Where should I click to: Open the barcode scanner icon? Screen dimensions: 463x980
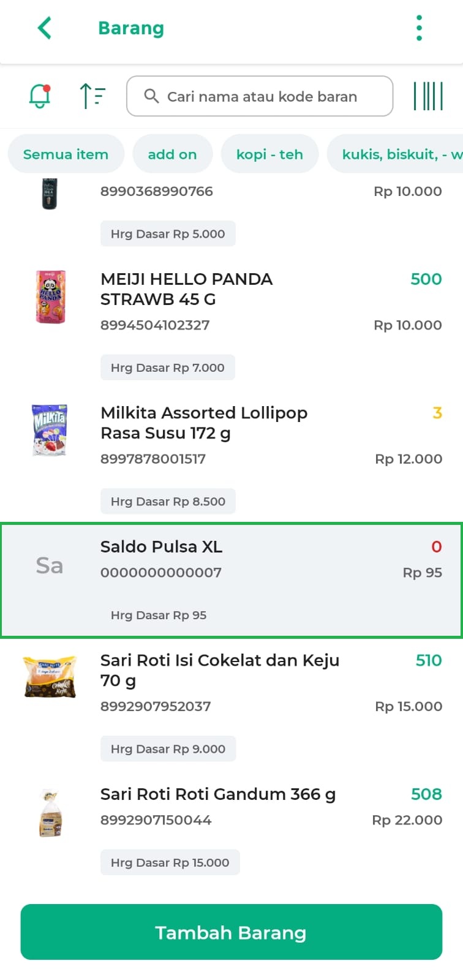[428, 96]
